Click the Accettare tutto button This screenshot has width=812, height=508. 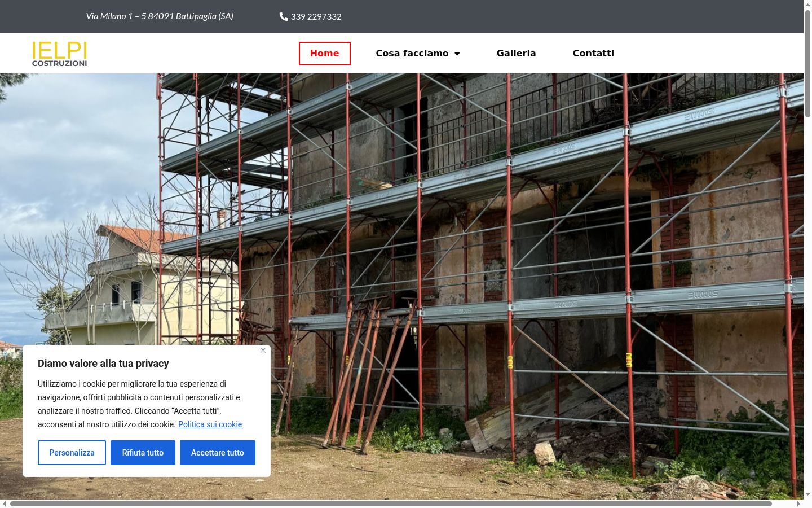pyautogui.click(x=218, y=453)
